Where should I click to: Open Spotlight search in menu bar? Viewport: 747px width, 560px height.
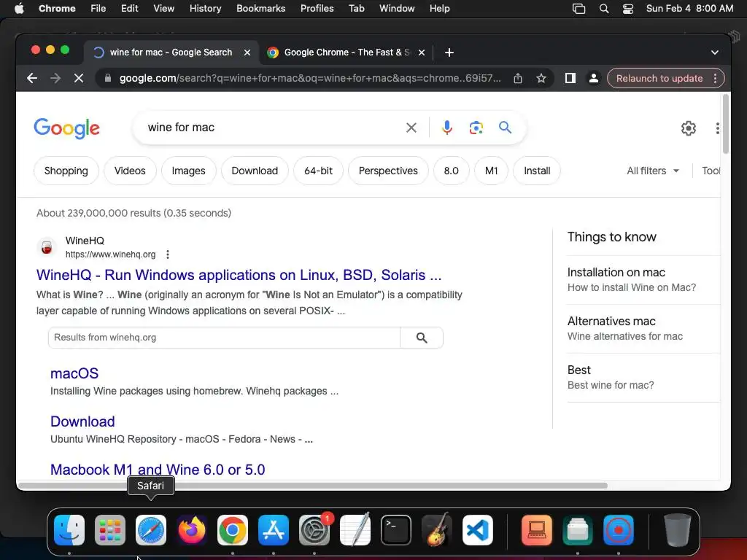click(603, 9)
